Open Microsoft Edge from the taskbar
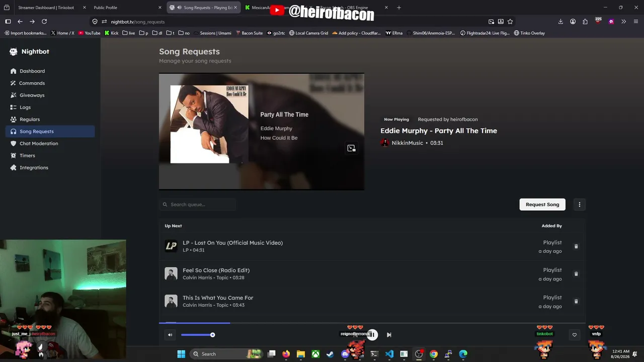The width and height of the screenshot is (644, 362). click(463, 354)
